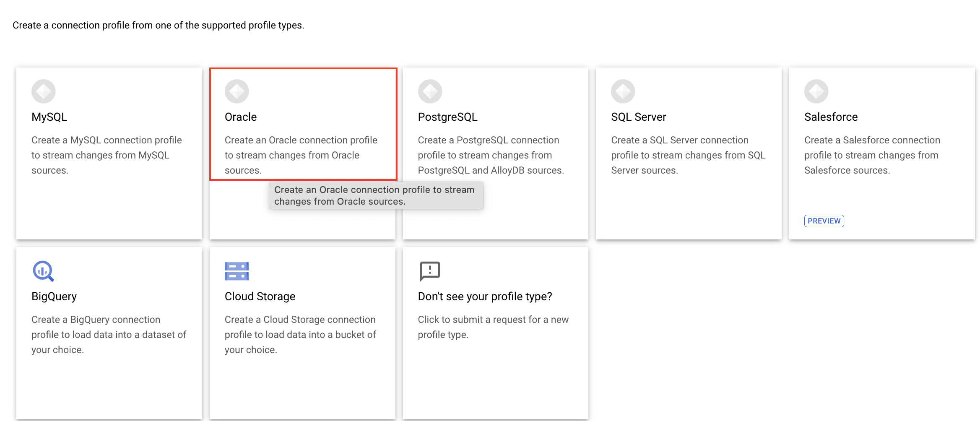Click the Salesforce profile icon
Image resolution: width=980 pixels, height=421 pixels.
(816, 91)
